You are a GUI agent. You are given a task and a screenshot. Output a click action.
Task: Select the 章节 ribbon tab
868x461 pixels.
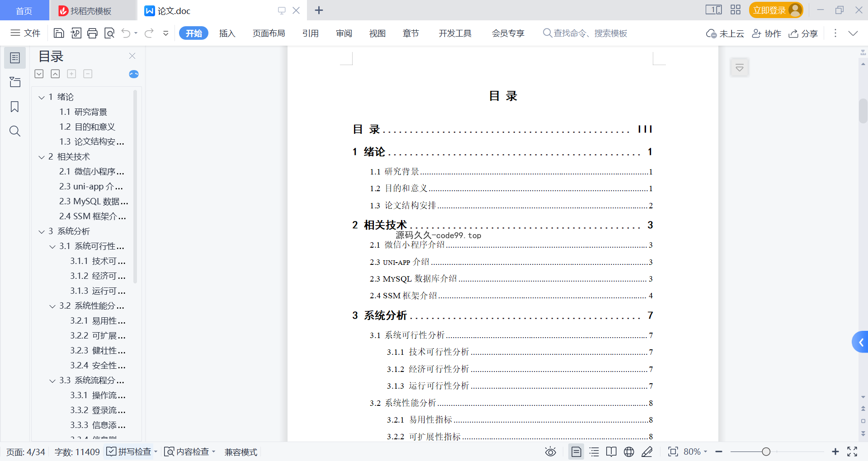(410, 33)
